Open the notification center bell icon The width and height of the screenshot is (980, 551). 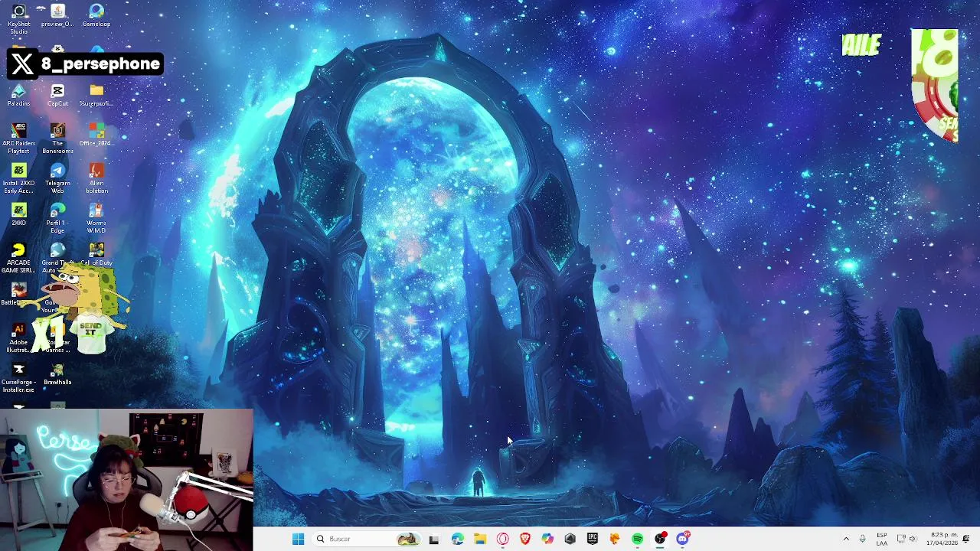(x=966, y=539)
